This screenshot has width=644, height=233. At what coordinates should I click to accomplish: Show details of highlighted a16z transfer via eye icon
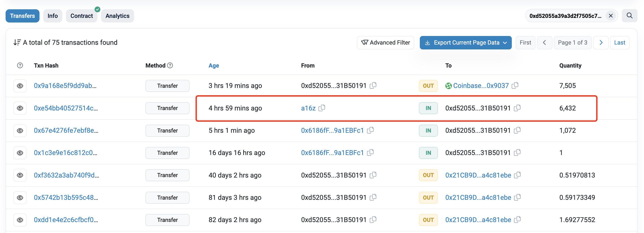[20, 108]
